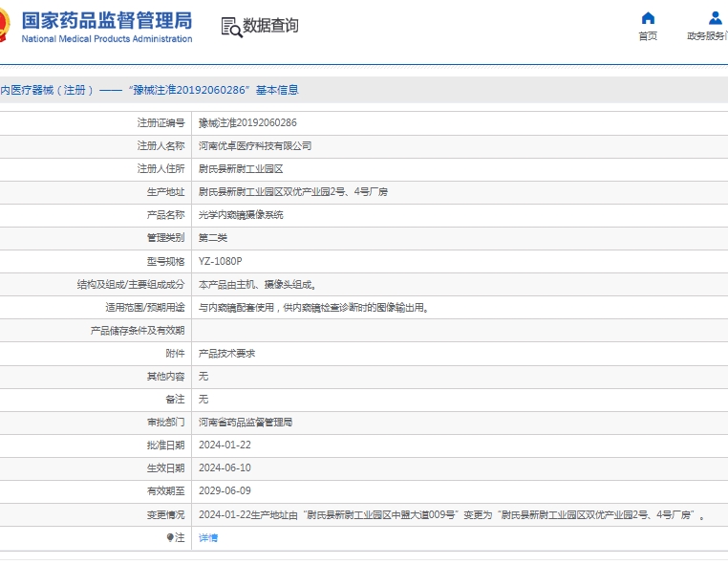Click management category value 第二类
Viewport: 728px width, 565px height.
[x=213, y=238]
